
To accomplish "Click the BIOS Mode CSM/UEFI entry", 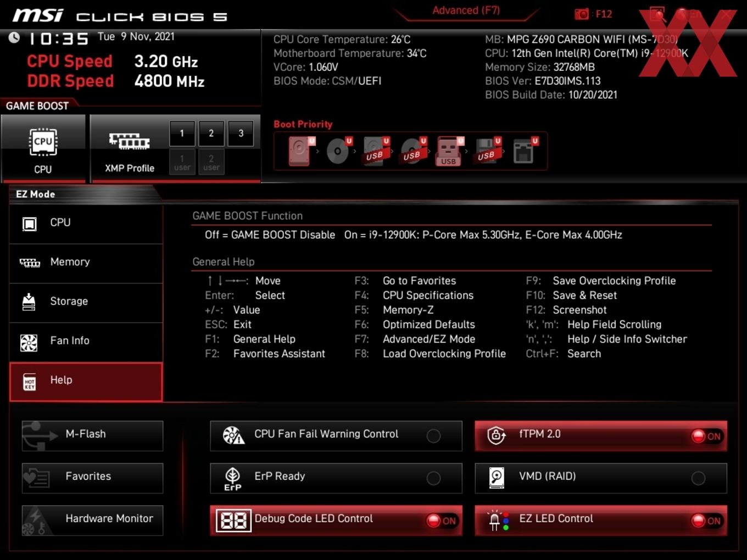I will (x=327, y=81).
